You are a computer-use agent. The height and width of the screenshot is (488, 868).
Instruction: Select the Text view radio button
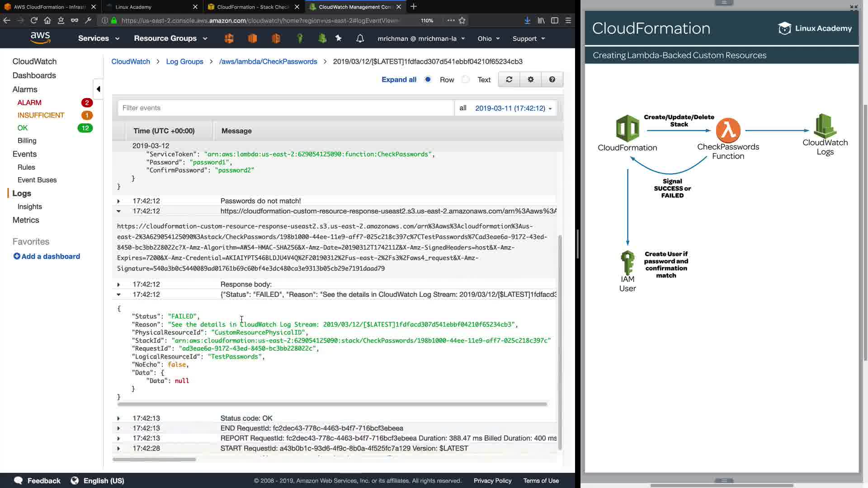point(466,80)
